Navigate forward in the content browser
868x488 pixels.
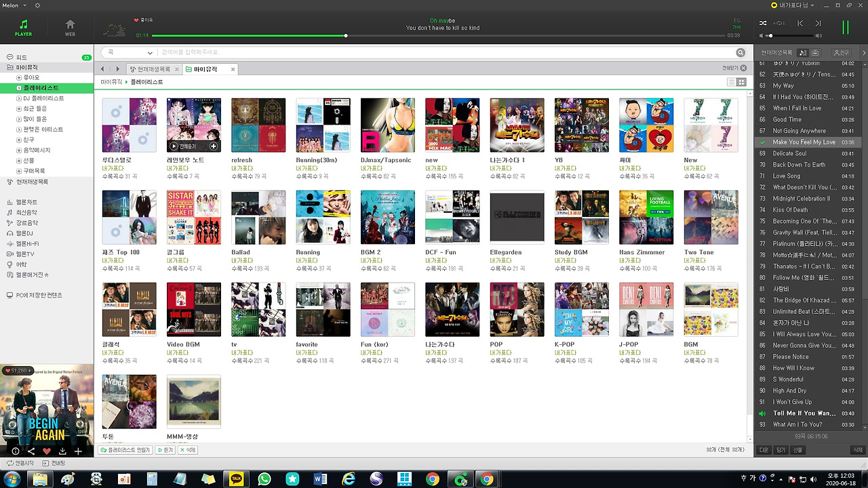117,69
